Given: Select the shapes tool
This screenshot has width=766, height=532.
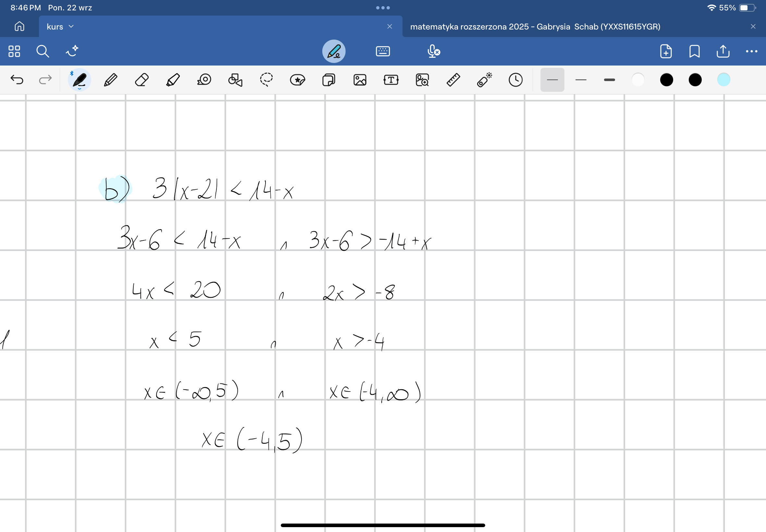Looking at the screenshot, I should 235,80.
